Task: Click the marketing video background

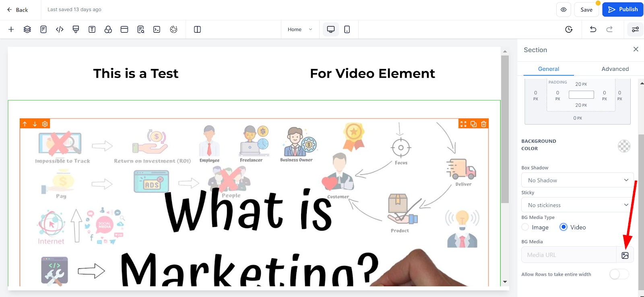Action: pos(254,202)
